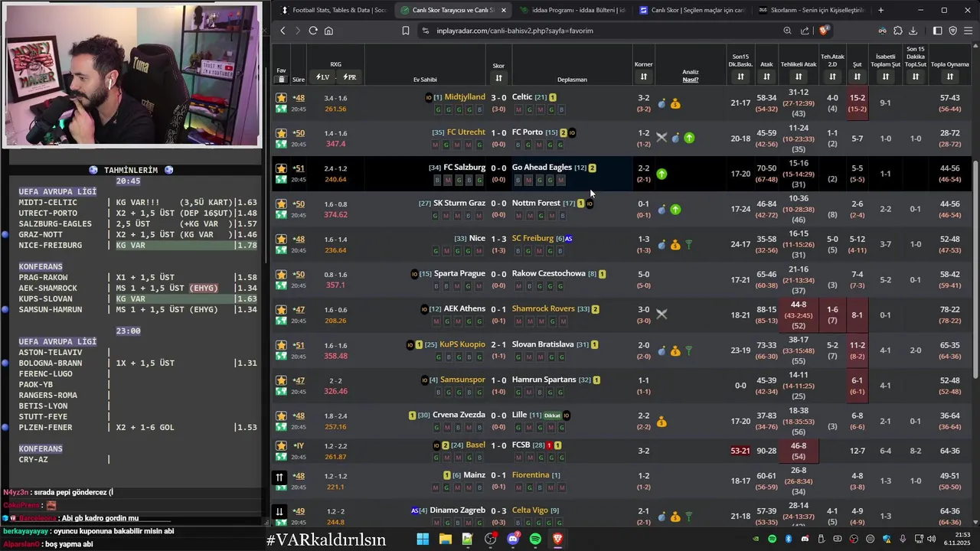
Task: Click crossed swords icon in FC Utrecht row
Action: [661, 138]
